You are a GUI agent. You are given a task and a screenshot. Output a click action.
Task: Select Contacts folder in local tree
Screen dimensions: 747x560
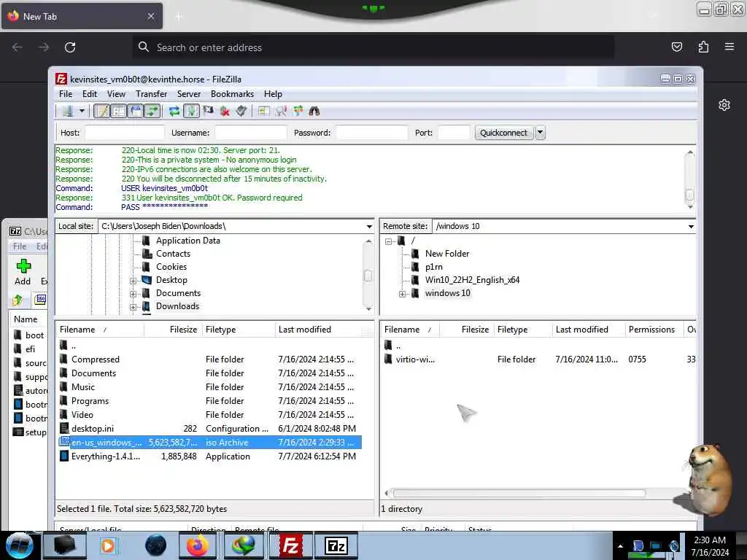point(173,254)
